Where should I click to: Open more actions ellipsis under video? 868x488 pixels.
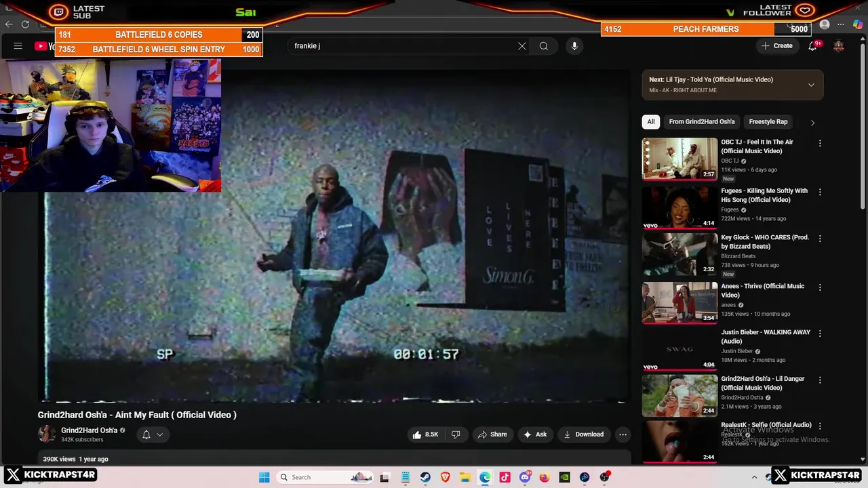pyautogui.click(x=623, y=434)
